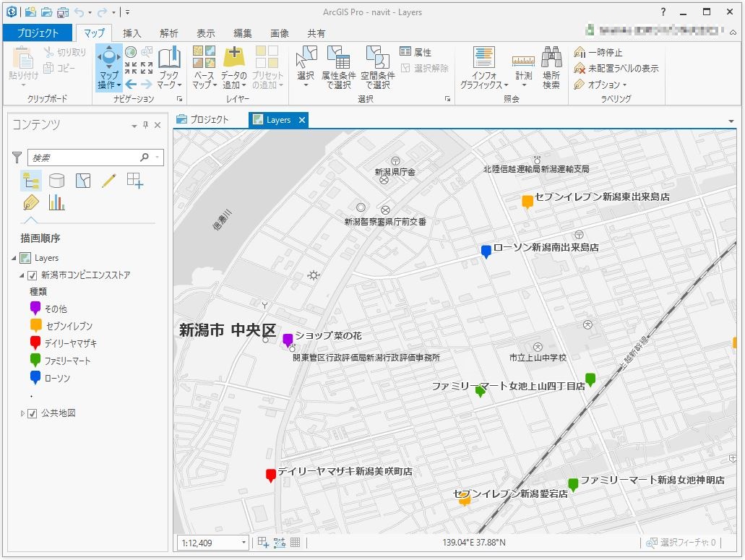This screenshot has height=560, width=745.
Task: Switch to the 表示 ribbon tab
Action: pyautogui.click(x=206, y=33)
